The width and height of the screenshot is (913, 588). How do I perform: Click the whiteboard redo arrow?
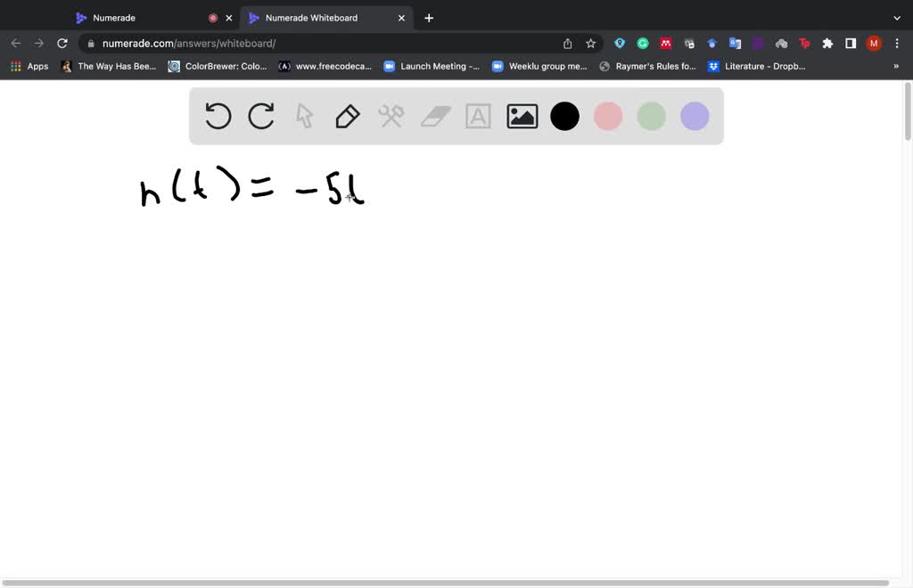tap(261, 116)
